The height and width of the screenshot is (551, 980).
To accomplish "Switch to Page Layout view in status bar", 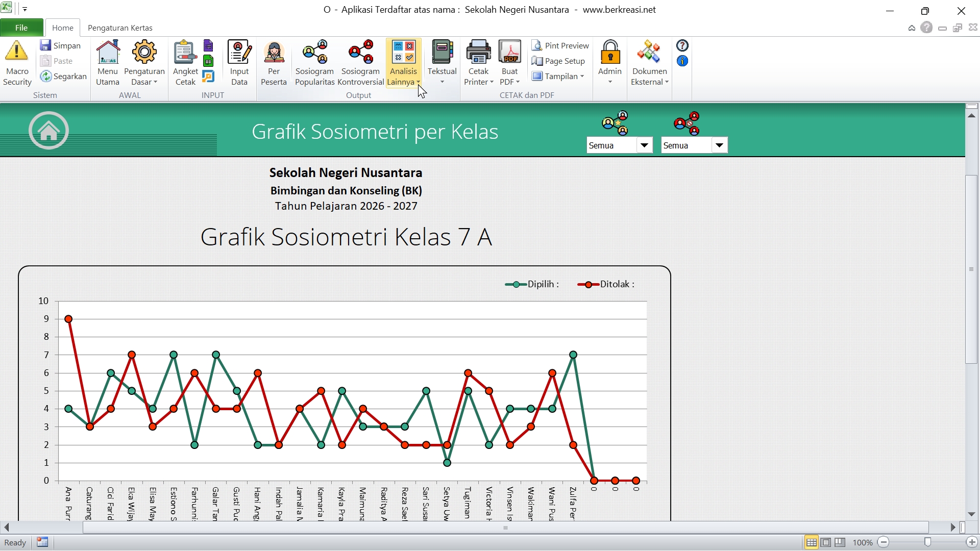I will (x=825, y=542).
